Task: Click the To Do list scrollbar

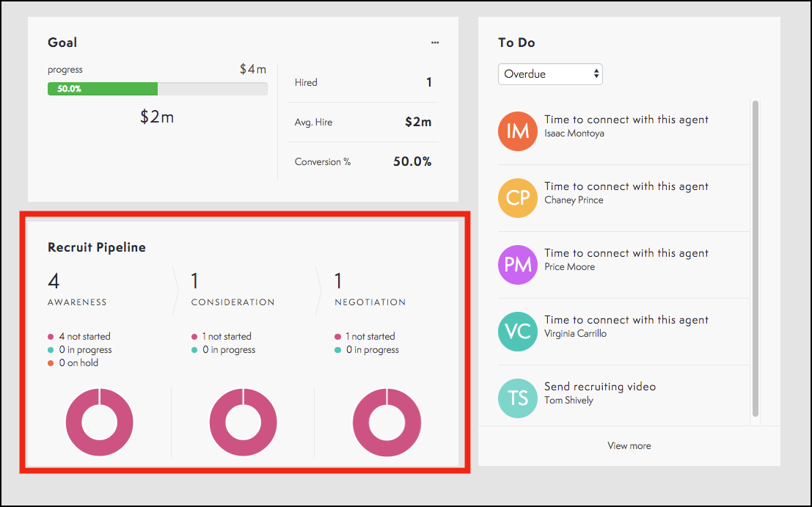Action: pyautogui.click(x=756, y=257)
